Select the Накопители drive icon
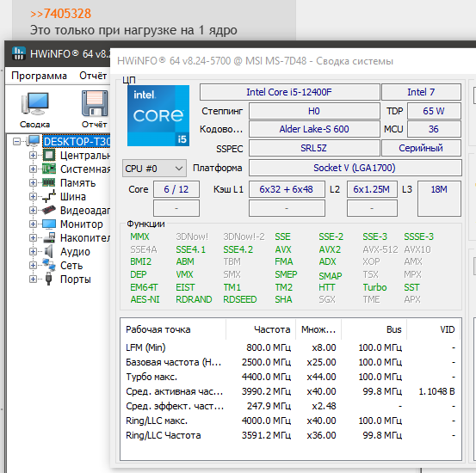The width and height of the screenshot is (476, 473). tap(49, 237)
